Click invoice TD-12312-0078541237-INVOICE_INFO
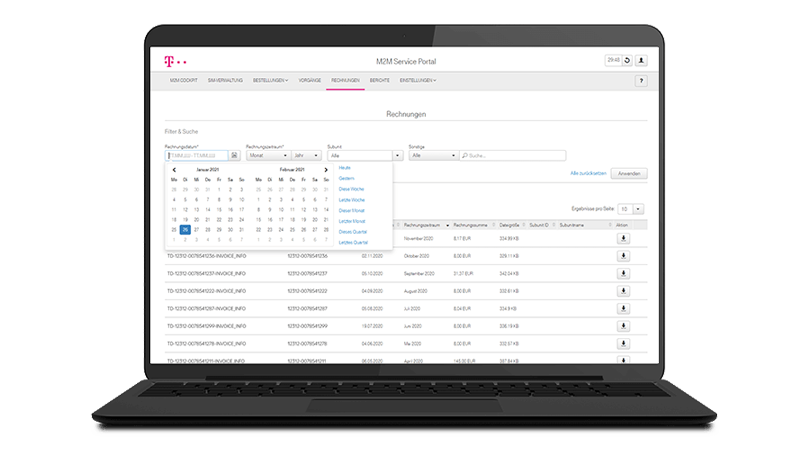The height and width of the screenshot is (450, 810). pyautogui.click(x=206, y=274)
